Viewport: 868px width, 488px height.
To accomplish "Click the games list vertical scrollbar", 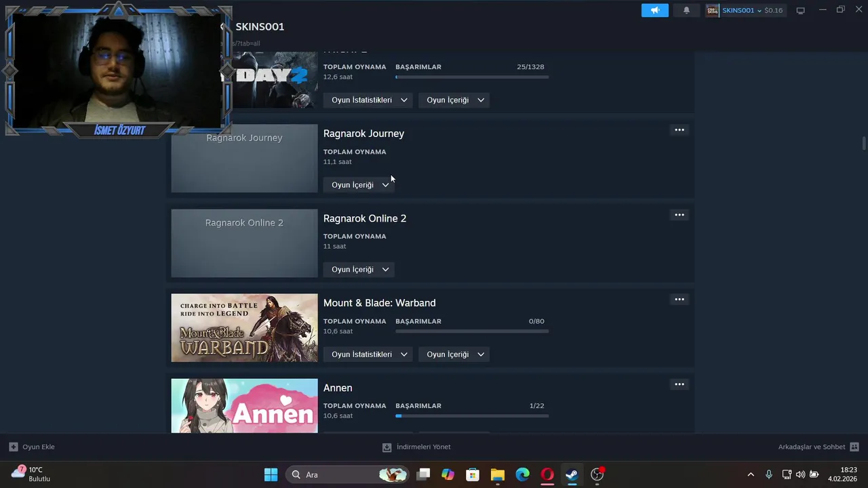I will [864, 143].
